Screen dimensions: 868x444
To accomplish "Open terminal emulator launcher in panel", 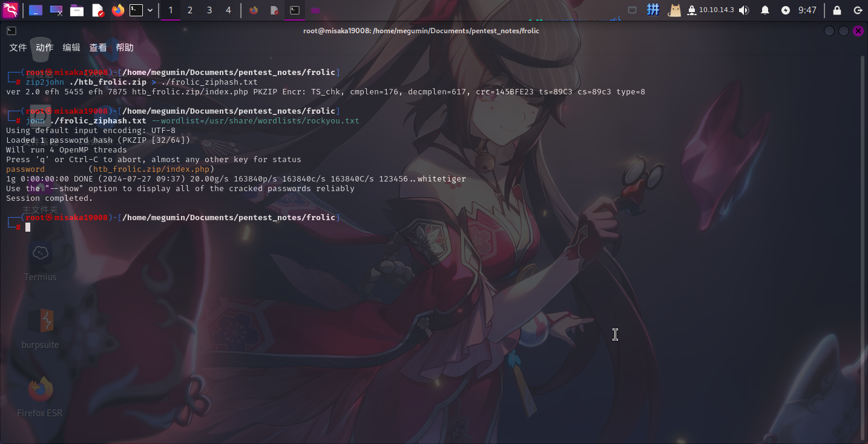I will (x=137, y=10).
